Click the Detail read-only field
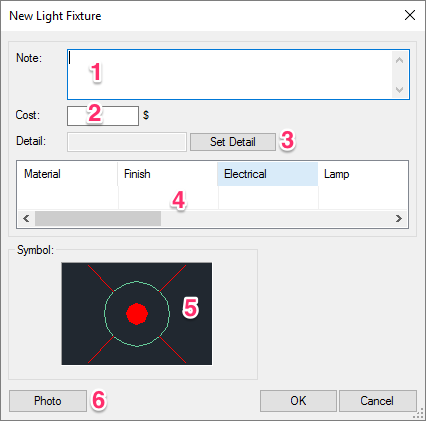 (x=127, y=142)
